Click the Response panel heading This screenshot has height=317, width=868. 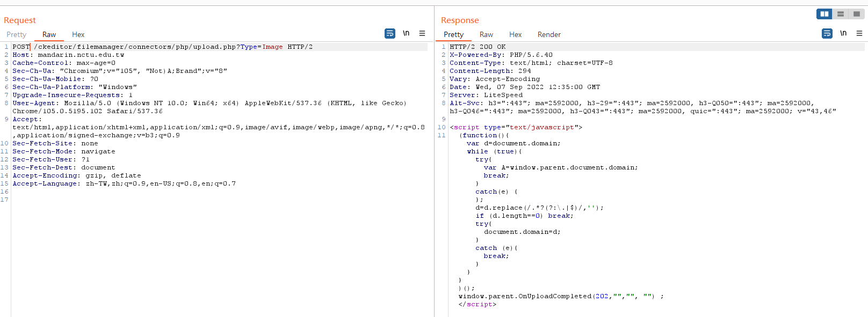coord(460,20)
